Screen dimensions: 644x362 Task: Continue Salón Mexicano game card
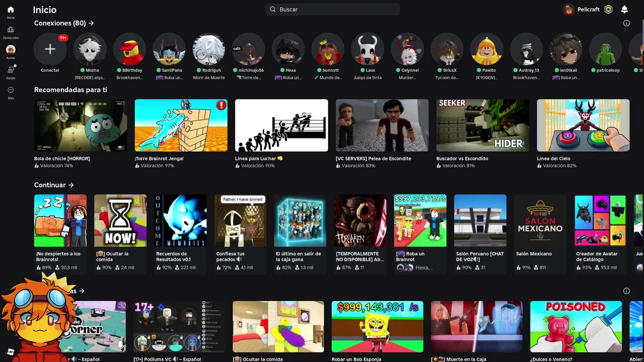click(540, 233)
